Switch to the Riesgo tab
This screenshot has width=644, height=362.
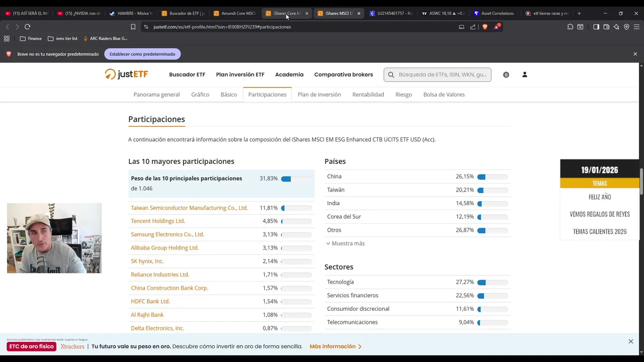coord(404,95)
